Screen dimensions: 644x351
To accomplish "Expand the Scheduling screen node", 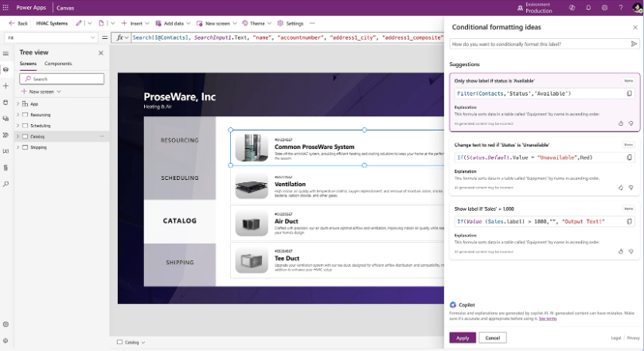I will click(18, 126).
